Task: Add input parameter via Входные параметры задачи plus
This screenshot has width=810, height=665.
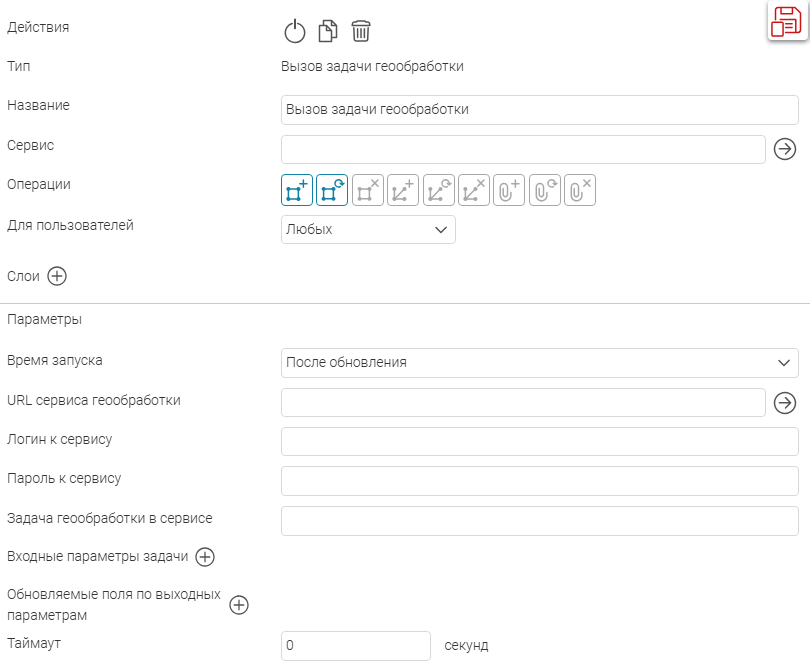Action: click(205, 557)
